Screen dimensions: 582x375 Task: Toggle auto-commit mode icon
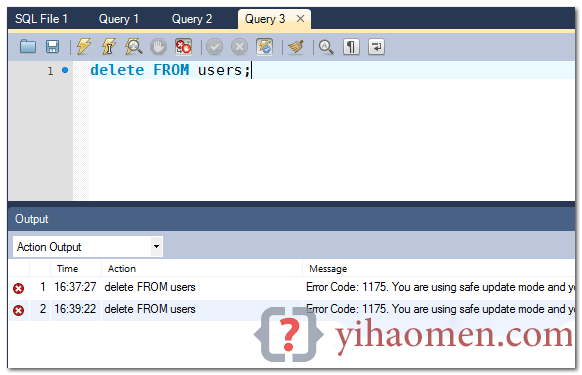click(264, 47)
